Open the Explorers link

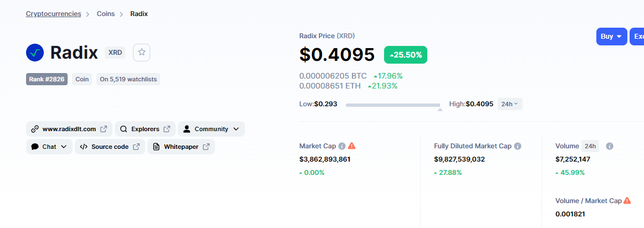pyautogui.click(x=145, y=129)
